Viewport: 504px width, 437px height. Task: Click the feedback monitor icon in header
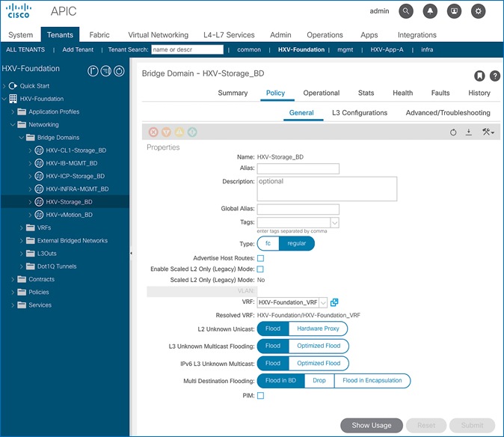[x=454, y=11]
